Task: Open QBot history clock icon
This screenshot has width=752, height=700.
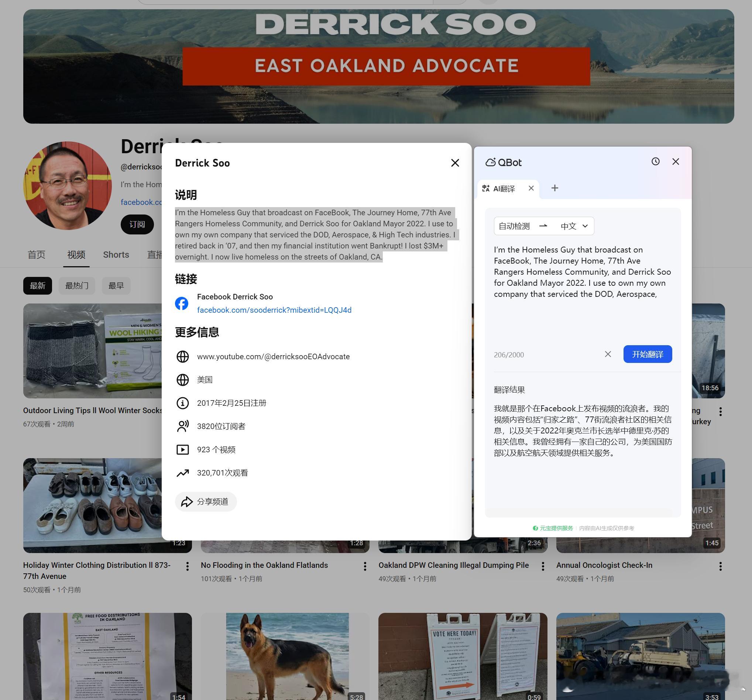Action: point(655,162)
